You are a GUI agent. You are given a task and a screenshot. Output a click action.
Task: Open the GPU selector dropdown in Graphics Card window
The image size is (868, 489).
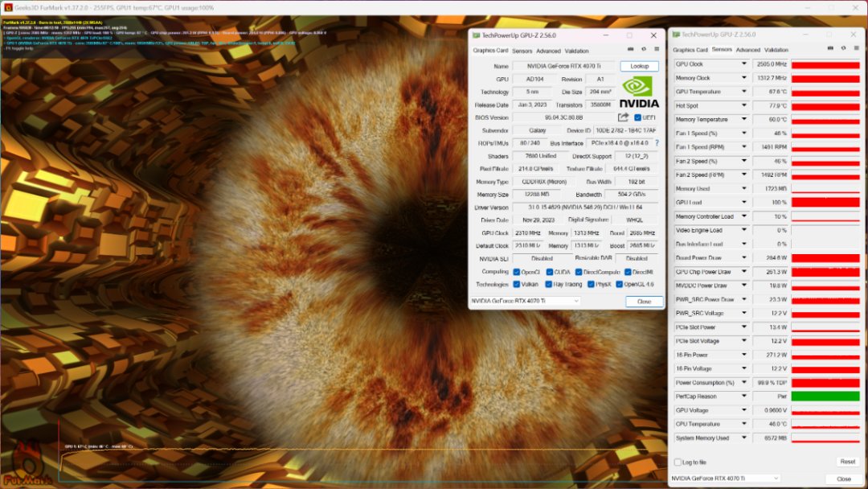click(x=525, y=301)
